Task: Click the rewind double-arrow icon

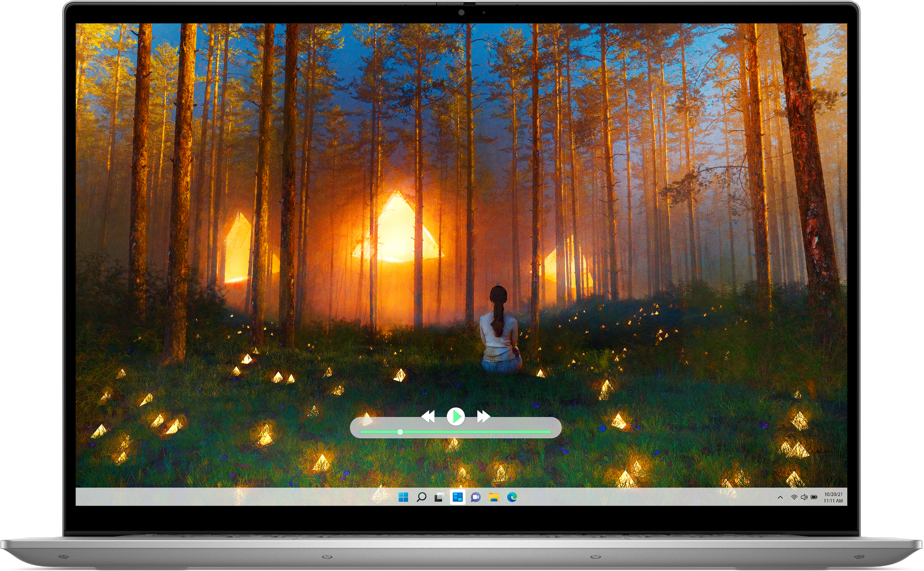Action: 428,416
